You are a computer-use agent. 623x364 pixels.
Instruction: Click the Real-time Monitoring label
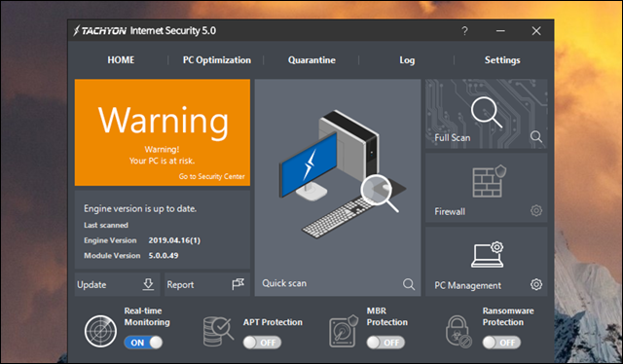click(x=147, y=316)
